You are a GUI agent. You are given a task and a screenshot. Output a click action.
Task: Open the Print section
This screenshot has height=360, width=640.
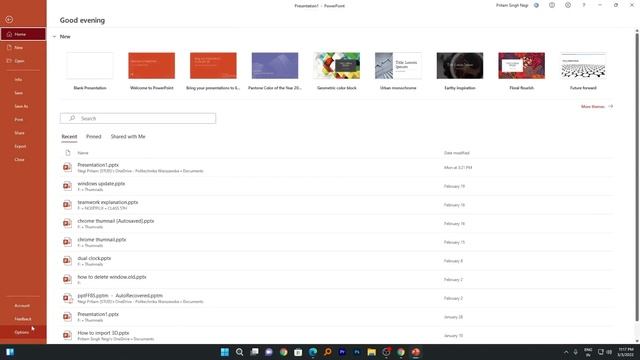23,120
